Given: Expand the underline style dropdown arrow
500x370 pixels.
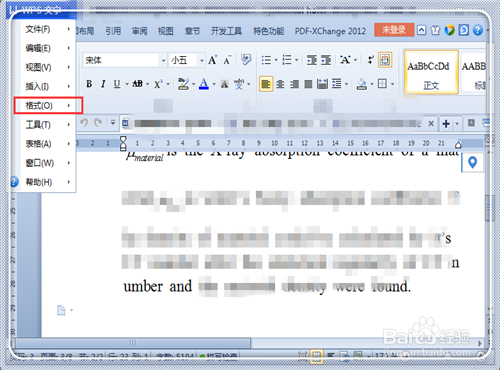Looking at the screenshot, I should (127, 84).
